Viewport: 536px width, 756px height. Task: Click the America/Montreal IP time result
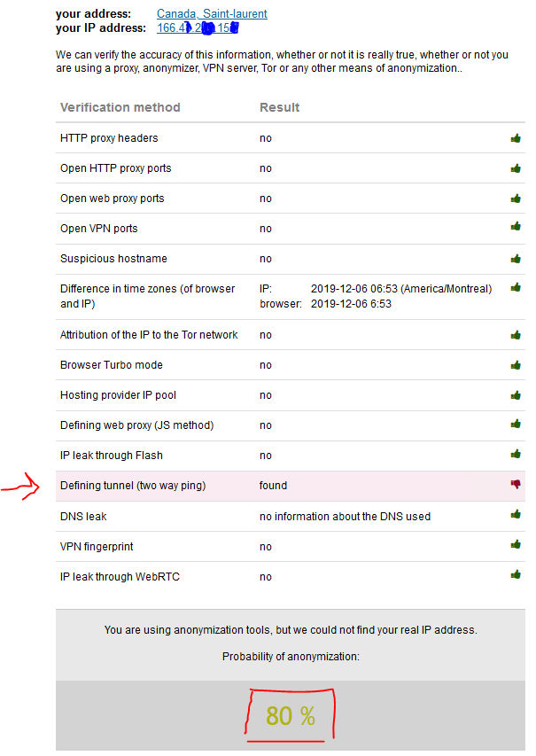pos(401,289)
